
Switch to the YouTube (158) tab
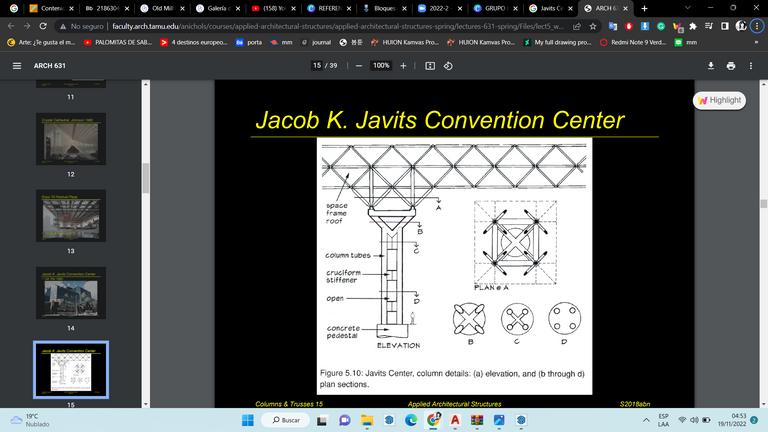[x=272, y=8]
